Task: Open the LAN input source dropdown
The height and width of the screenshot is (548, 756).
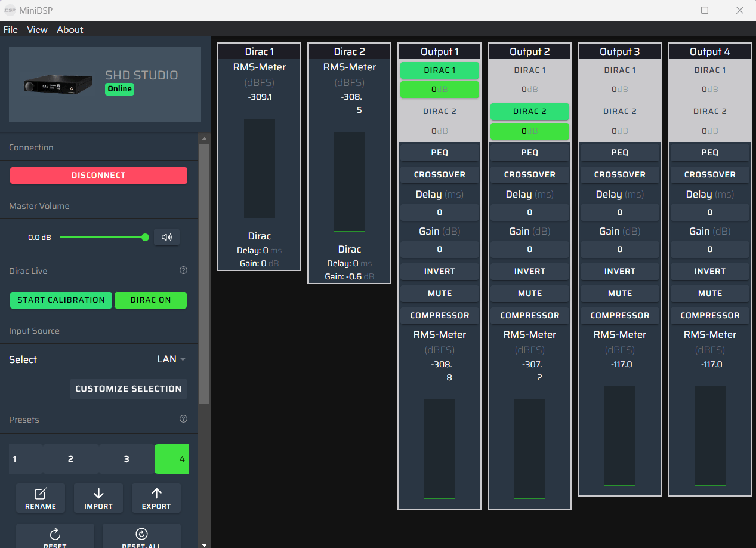Action: 172,359
